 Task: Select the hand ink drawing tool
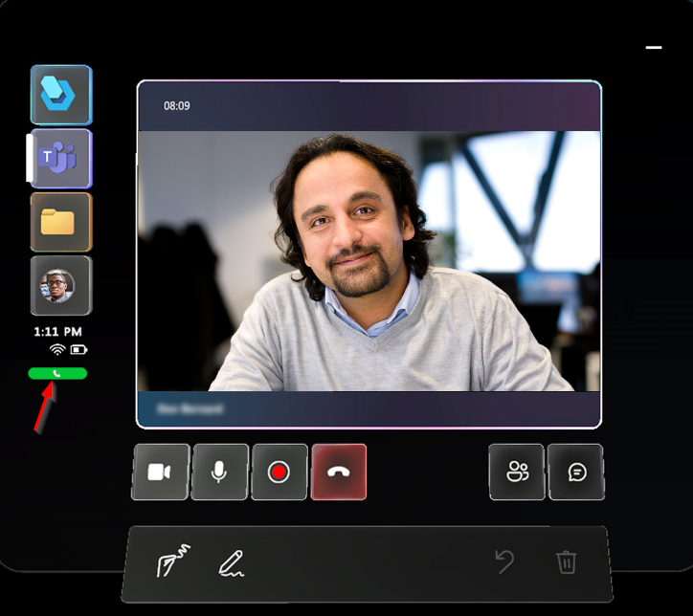tap(173, 561)
